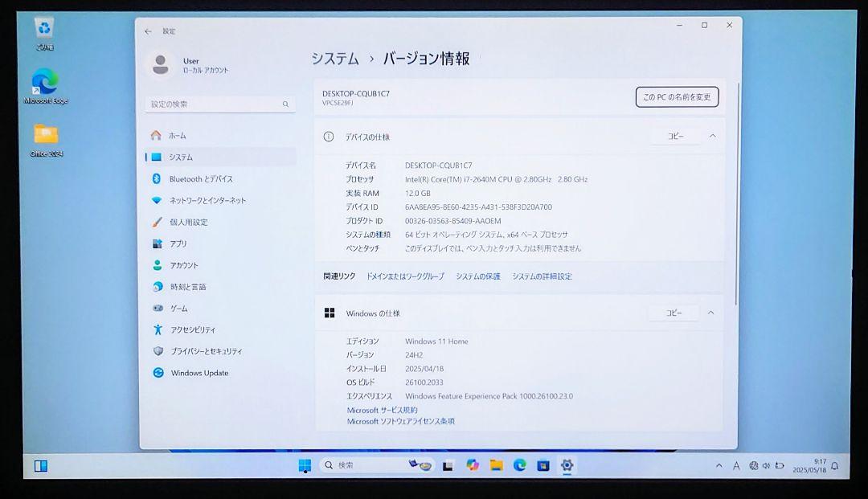Open ドメインまたはワークグループ link

[405, 276]
